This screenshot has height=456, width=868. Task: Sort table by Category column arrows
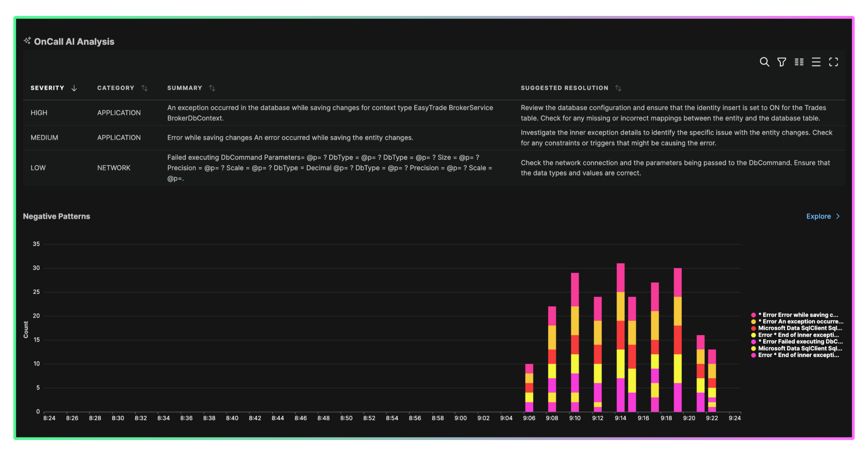(x=144, y=88)
